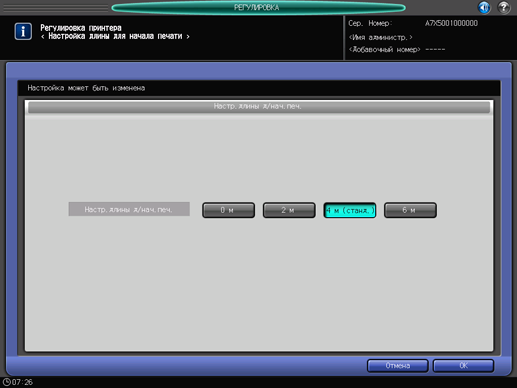Image resolution: width=517 pixels, height=388 pixels.
Task: Click the РЕГУЛИРОВКА mode banner
Action: click(258, 7)
